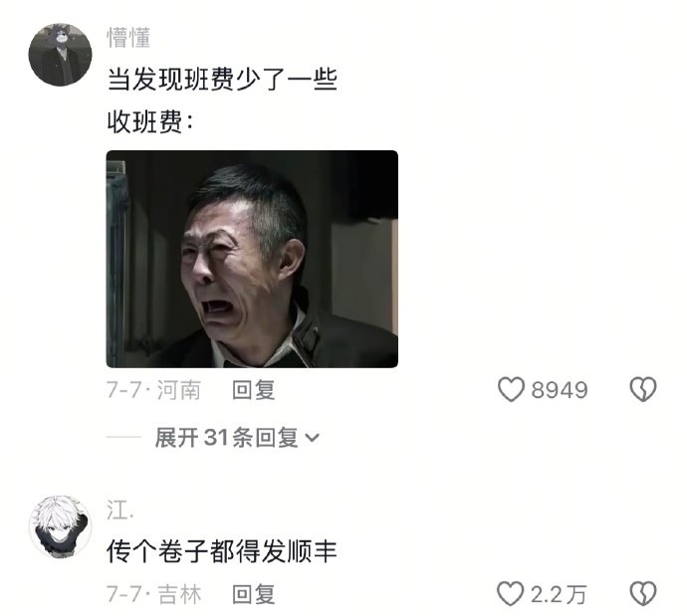Tap comment text 传个卷子都得发顺丰
Screen dimensions: 687x616
click(x=222, y=551)
